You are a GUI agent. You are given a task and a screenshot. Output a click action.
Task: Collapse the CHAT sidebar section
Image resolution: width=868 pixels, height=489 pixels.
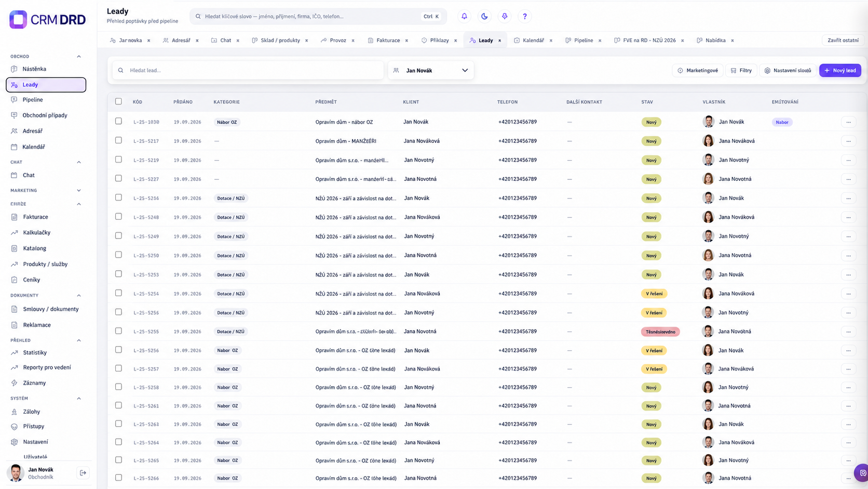coord(79,162)
